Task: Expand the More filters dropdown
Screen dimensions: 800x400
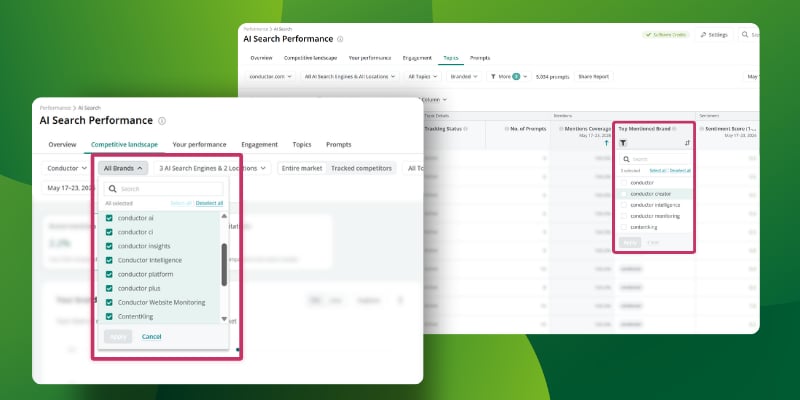Action: point(509,77)
